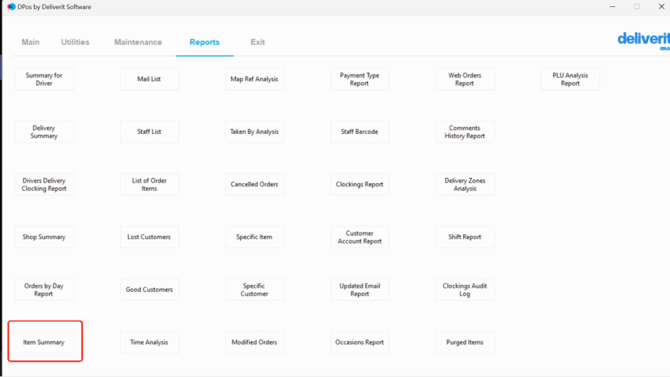View Modified Orders report
The image size is (670, 377).
point(254,342)
